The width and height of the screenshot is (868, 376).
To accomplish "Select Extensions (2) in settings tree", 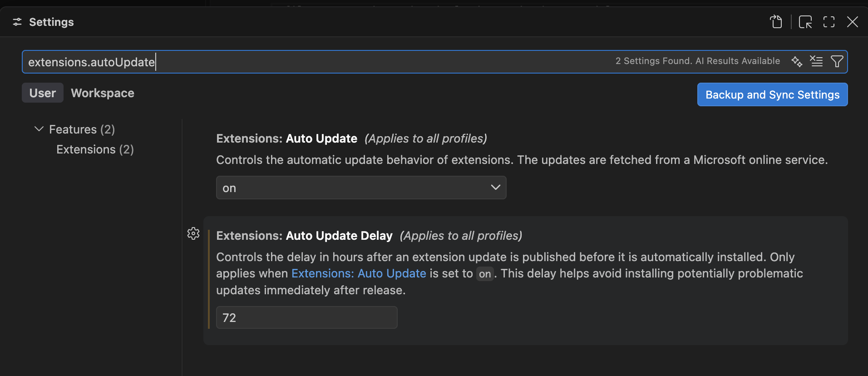I will coord(95,149).
